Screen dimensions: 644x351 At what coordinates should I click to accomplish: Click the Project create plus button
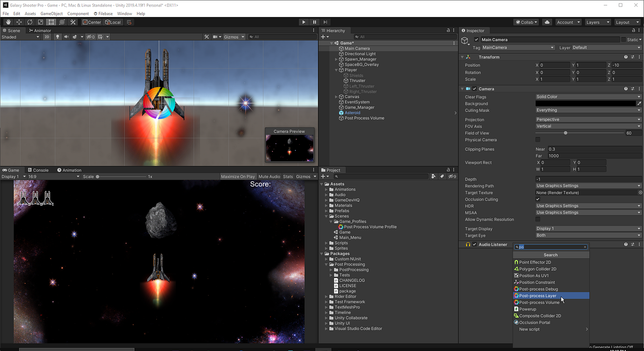(x=324, y=176)
